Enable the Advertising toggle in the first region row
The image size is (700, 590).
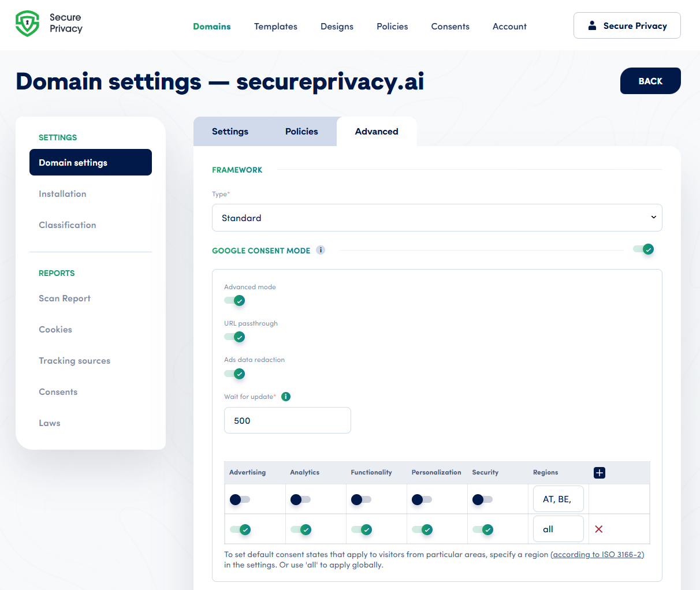(x=239, y=499)
